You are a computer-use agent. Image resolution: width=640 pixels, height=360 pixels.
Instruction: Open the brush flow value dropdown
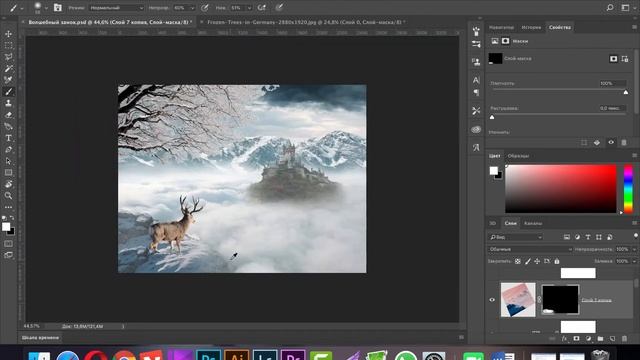pos(249,8)
